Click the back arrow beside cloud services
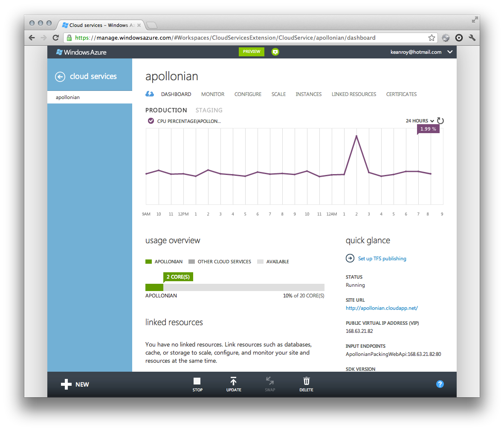 [60, 77]
